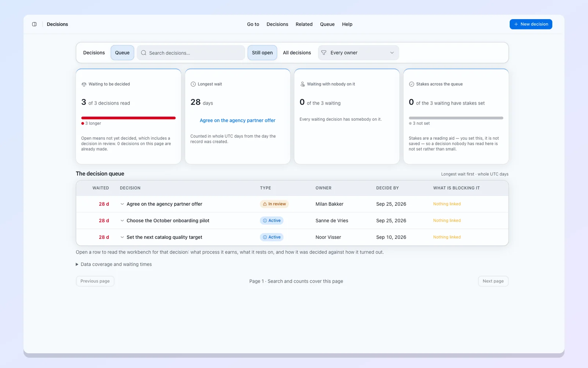The image size is (588, 368).
Task: Click the clock icon by Longest wait
Action: click(x=193, y=84)
